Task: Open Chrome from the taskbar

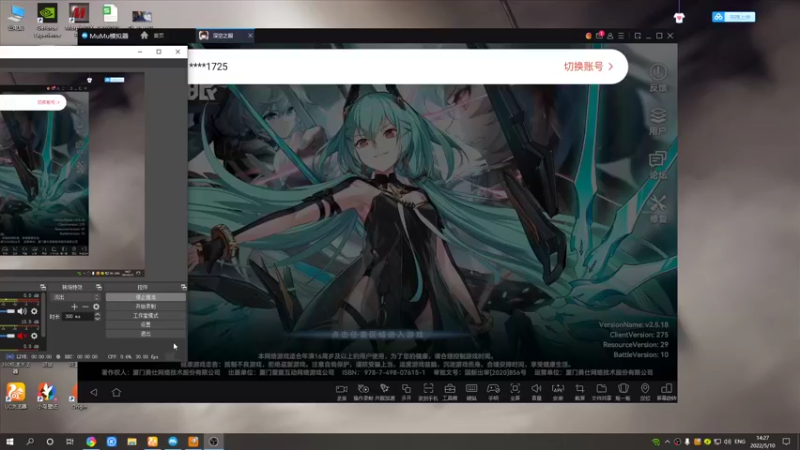Action: pos(91,441)
